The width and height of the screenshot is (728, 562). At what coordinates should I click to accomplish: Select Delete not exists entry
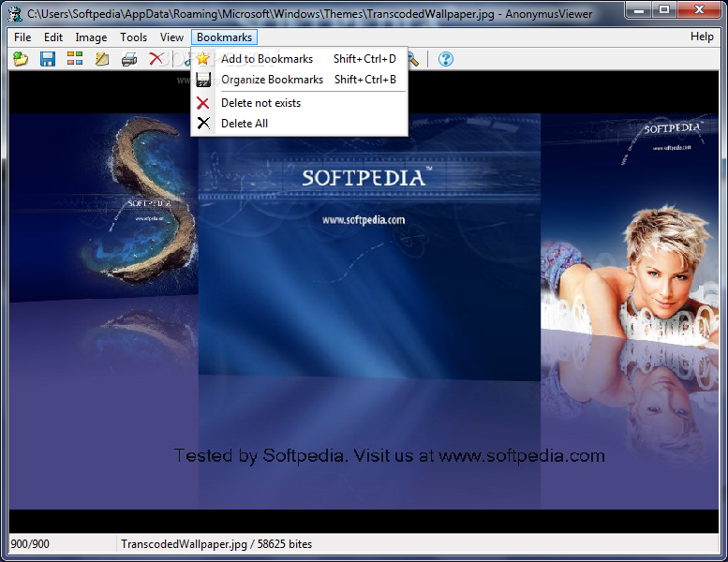(299, 103)
